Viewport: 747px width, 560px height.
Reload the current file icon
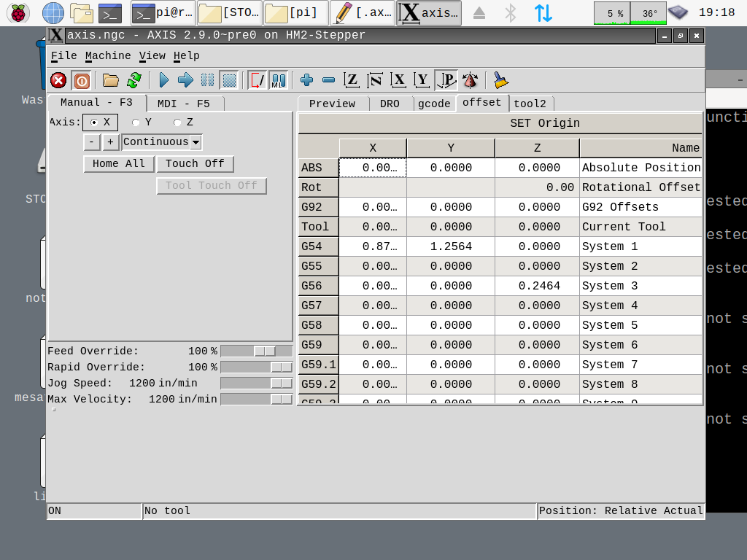click(134, 80)
